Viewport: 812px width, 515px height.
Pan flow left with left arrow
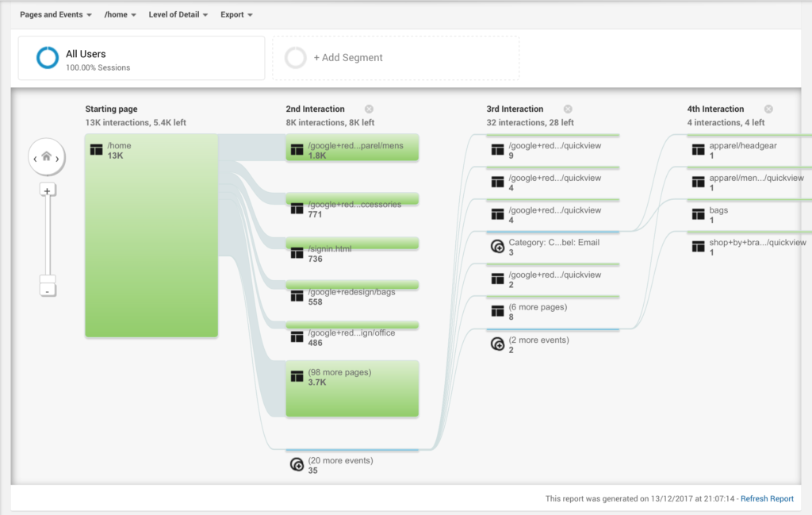[x=35, y=159]
